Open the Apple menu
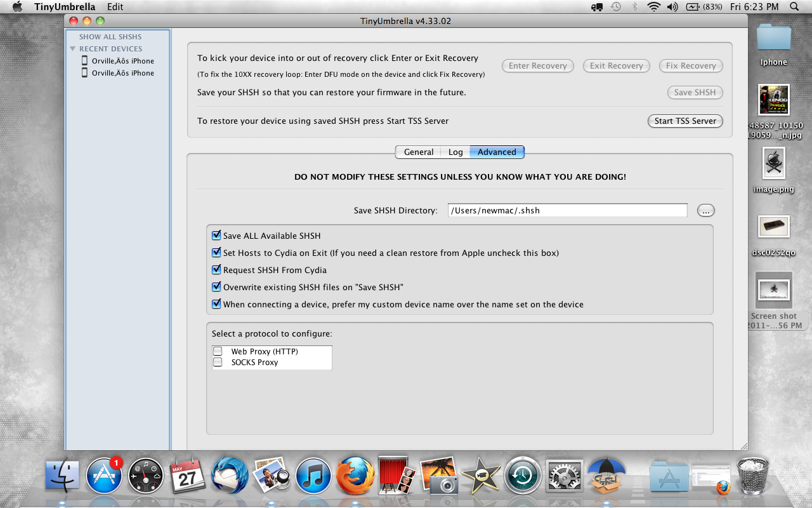 tap(17, 6)
